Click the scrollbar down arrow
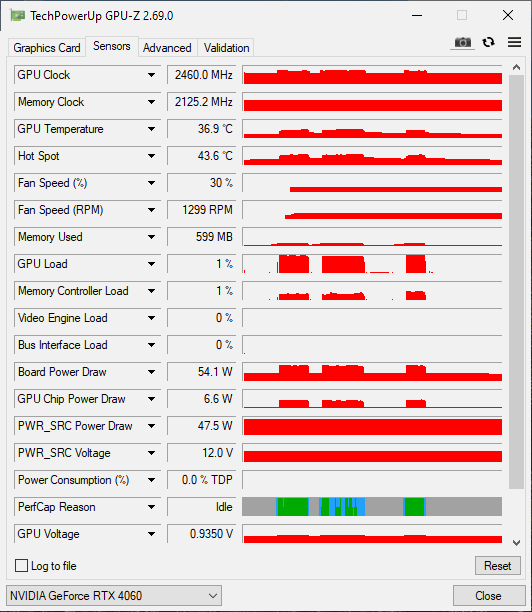532x612 pixels. tap(516, 543)
